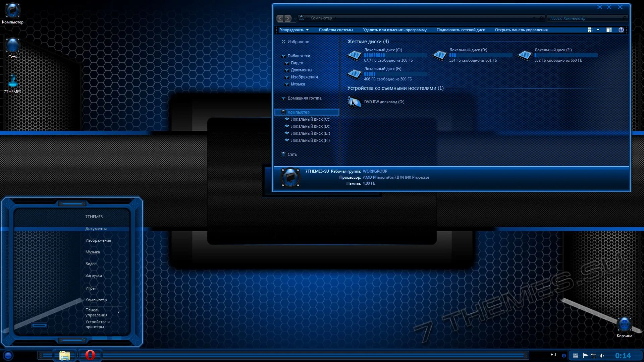644x362 pixels.
Task: Select Локальный диск (F:) in navigation tree
Action: pyautogui.click(x=310, y=140)
